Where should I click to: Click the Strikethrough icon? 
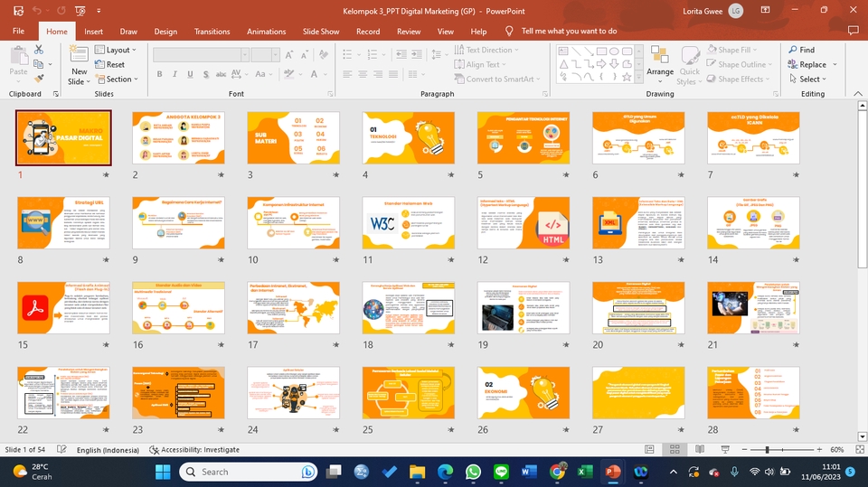221,74
